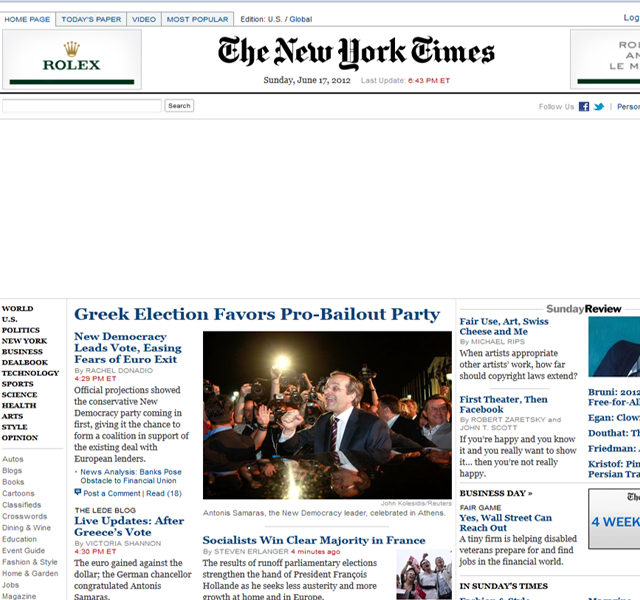Viewport: 640px width, 600px height.
Task: Open the Antonis Samaras celebration photo
Action: [327, 415]
